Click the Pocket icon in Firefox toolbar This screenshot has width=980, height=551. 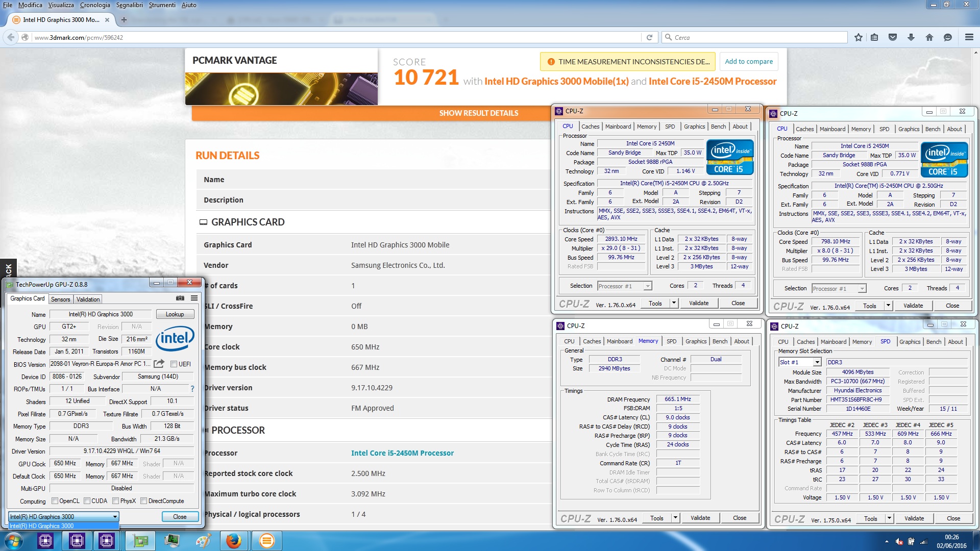[893, 37]
